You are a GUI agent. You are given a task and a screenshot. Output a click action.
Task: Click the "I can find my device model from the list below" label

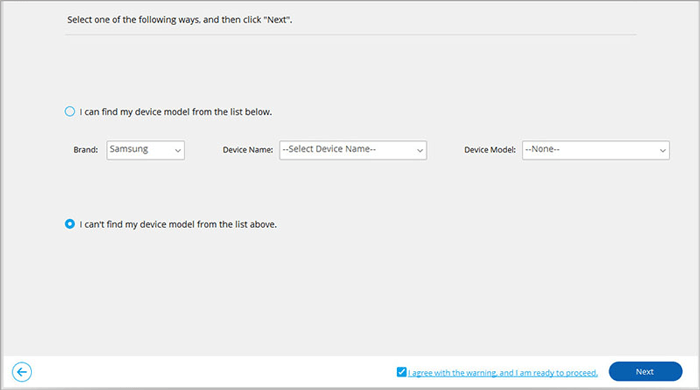[x=176, y=112]
